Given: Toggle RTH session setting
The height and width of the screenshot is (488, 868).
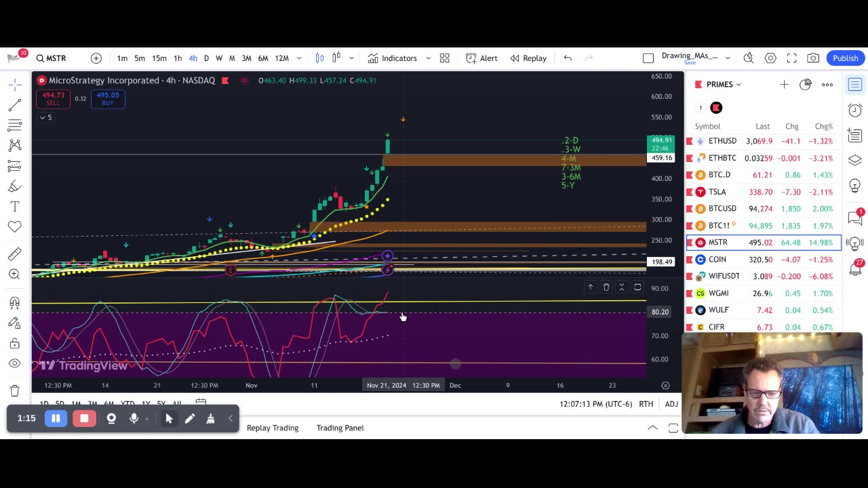Looking at the screenshot, I should coord(646,404).
